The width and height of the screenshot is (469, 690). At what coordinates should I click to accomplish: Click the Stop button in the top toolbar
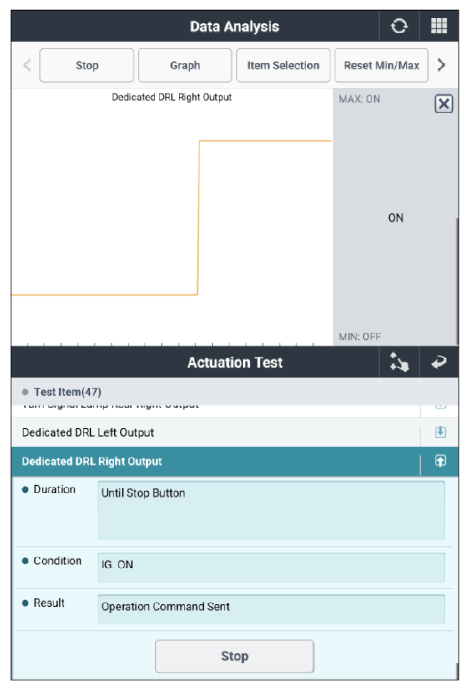[87, 65]
